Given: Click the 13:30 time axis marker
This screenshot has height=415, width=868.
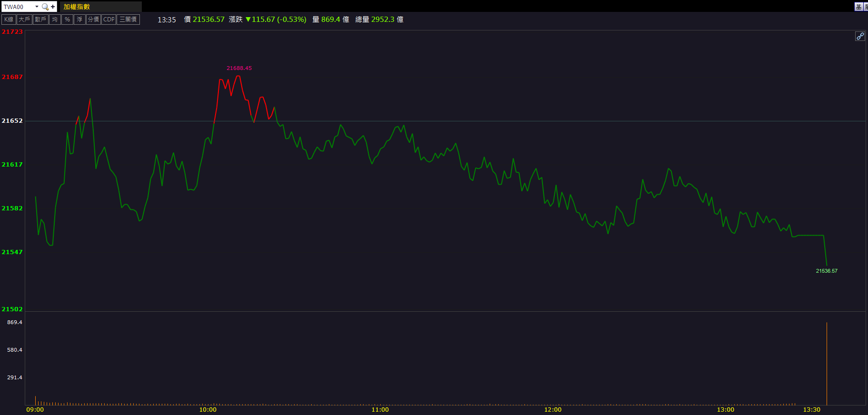Looking at the screenshot, I should (x=811, y=410).
